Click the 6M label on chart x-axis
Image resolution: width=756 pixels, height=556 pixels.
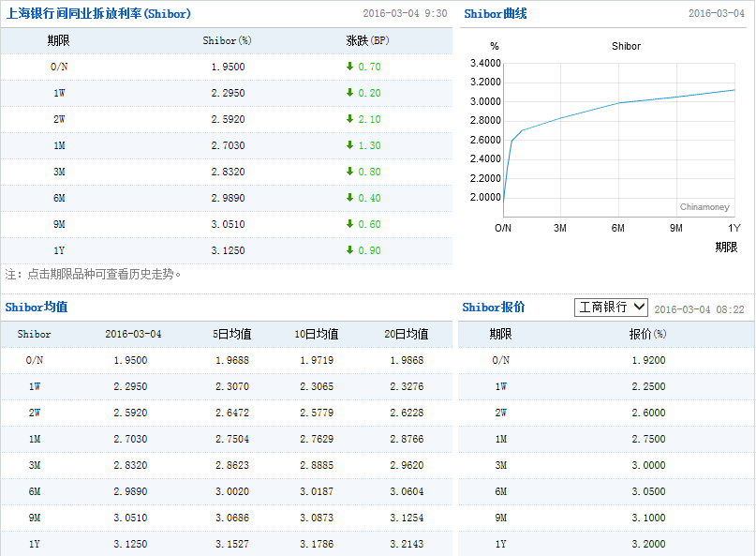[618, 228]
